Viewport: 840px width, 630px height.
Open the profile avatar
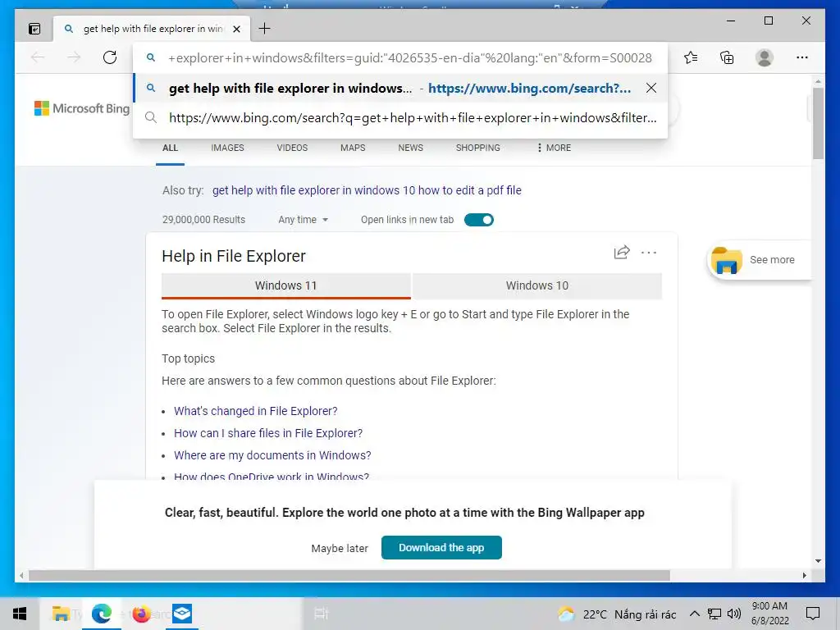(764, 57)
